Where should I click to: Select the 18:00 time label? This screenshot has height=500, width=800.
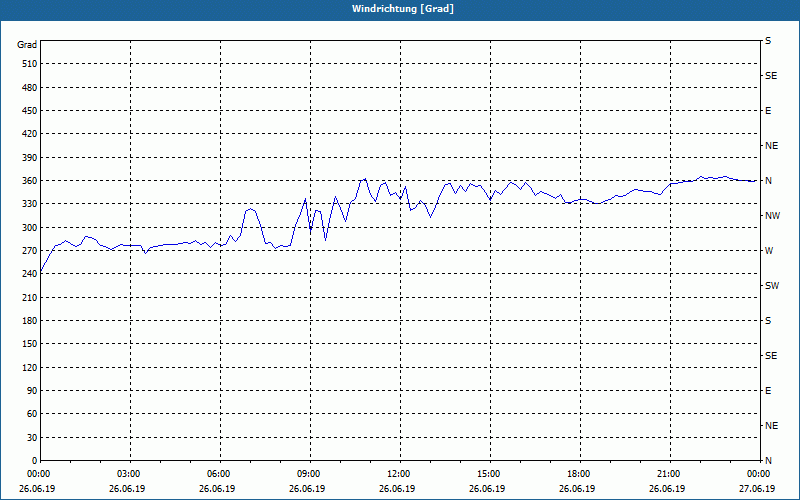[581, 474]
